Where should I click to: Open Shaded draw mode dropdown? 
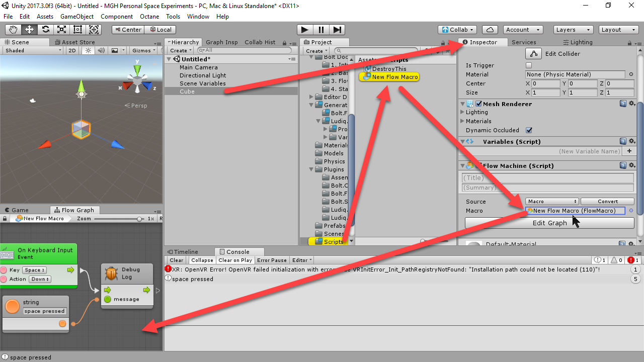(x=33, y=50)
